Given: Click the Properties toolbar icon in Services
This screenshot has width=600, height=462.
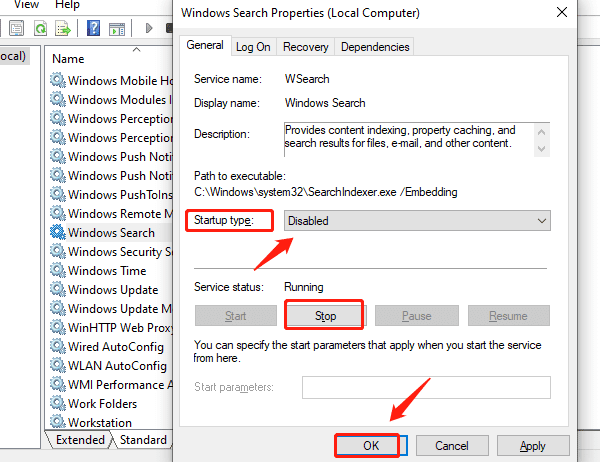Looking at the screenshot, I should (x=16, y=28).
